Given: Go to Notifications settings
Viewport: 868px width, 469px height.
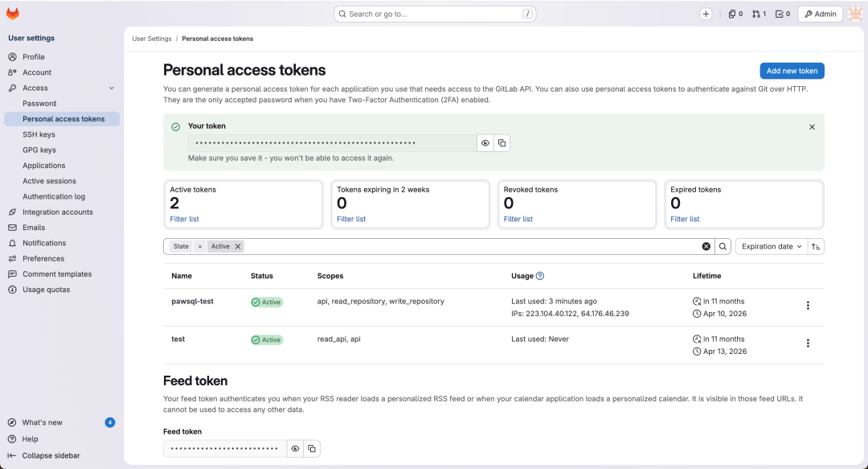Looking at the screenshot, I should coord(44,244).
